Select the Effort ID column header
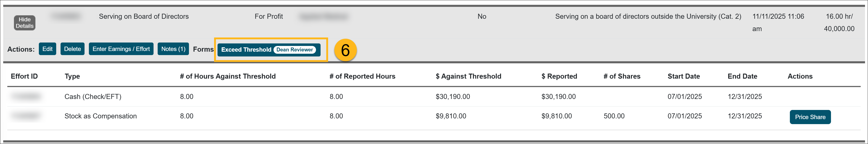868x144 pixels. coord(24,76)
